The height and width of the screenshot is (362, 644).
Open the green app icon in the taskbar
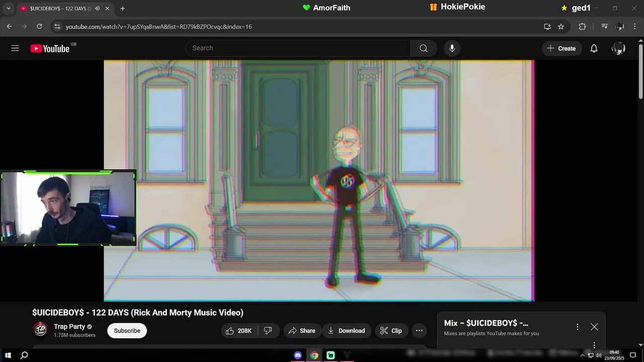click(331, 355)
